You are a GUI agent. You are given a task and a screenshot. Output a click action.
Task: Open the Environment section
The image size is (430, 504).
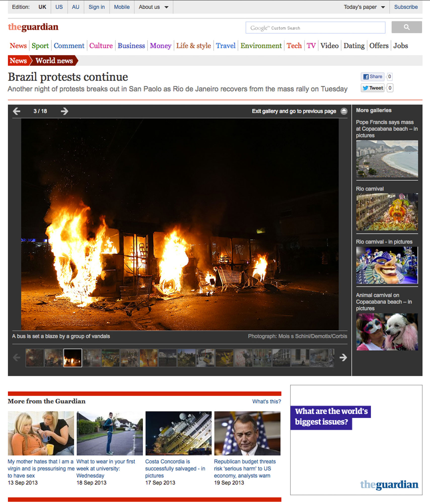tap(261, 46)
